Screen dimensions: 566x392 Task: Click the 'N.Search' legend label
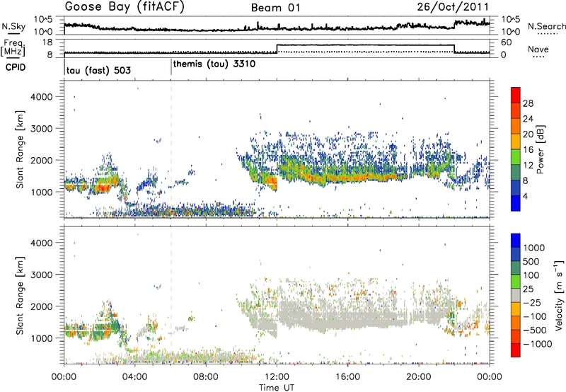point(547,26)
